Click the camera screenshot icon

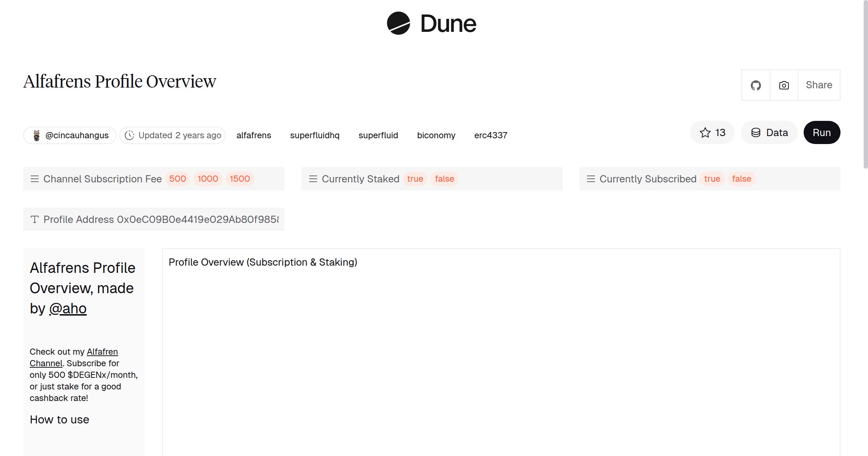tap(784, 85)
